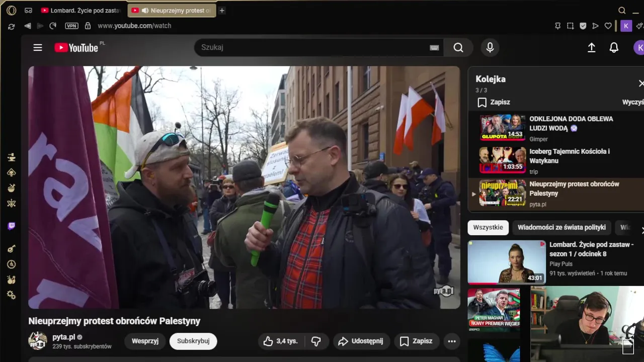This screenshot has height=362, width=644.
Task: Open the pyta.pl channel avatar
Action: tap(38, 341)
